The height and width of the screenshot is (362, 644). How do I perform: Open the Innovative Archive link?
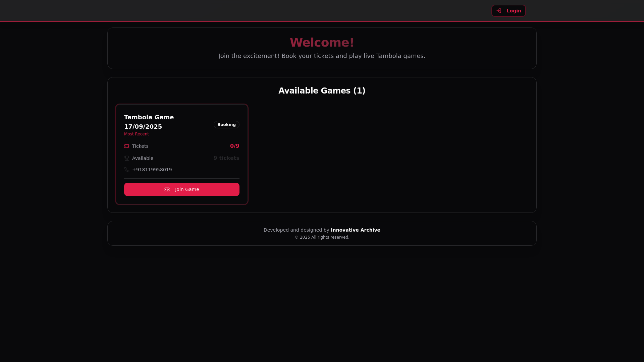point(356,230)
